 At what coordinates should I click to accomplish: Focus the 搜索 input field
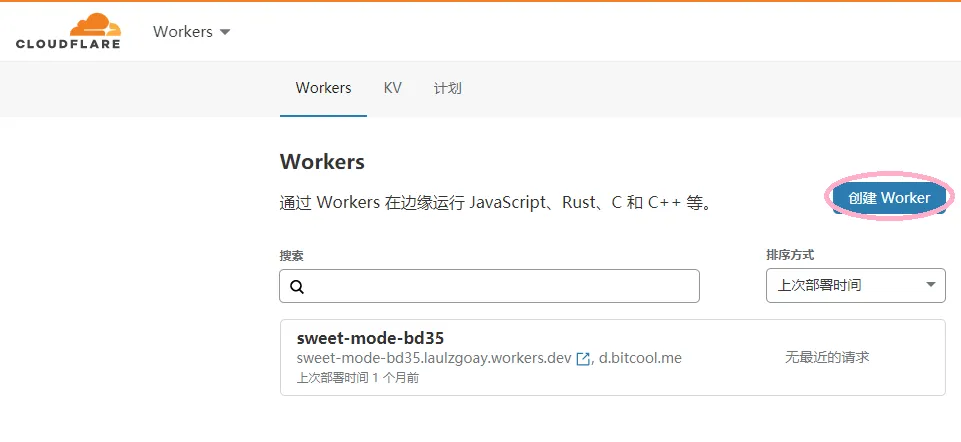[x=489, y=286]
